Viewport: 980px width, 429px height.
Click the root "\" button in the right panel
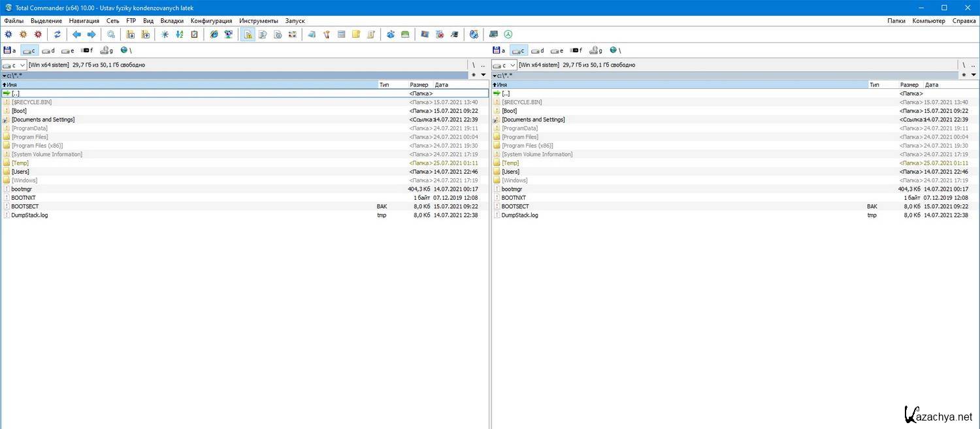(964, 65)
